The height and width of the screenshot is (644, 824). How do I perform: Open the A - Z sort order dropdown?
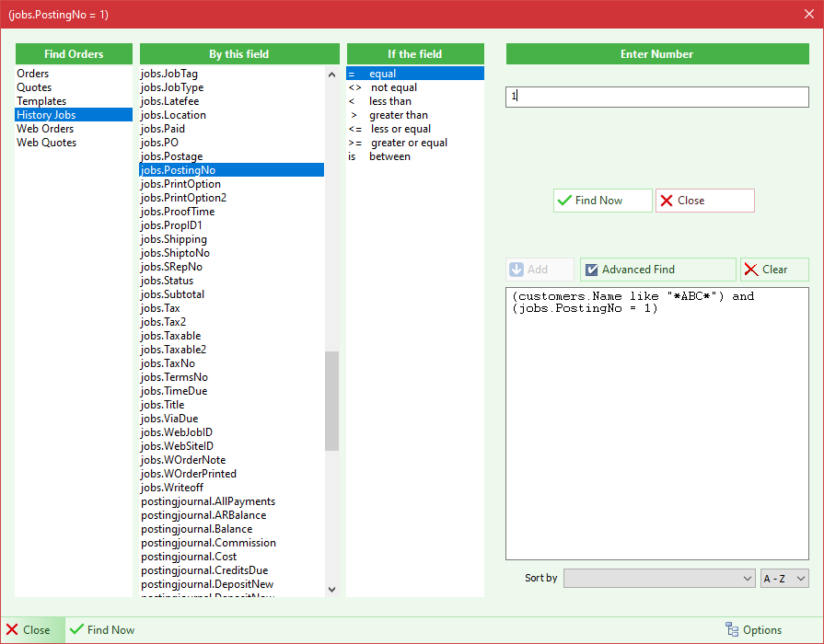coord(784,579)
